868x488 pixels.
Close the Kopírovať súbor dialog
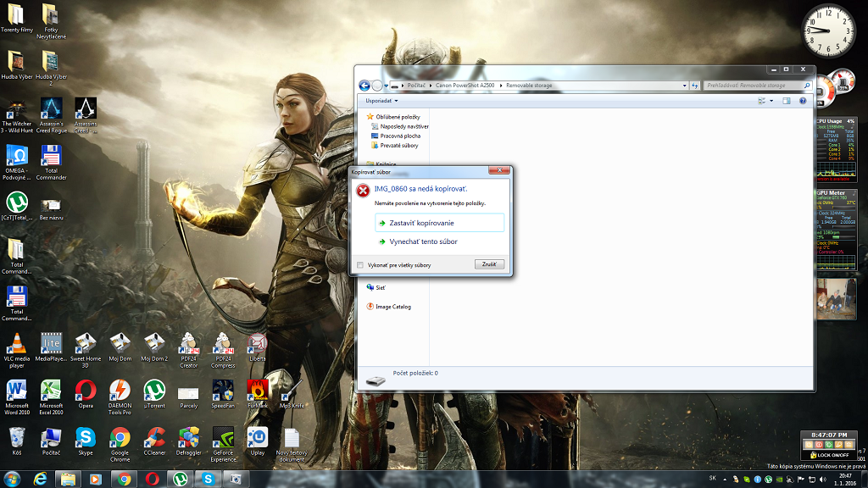click(x=499, y=170)
